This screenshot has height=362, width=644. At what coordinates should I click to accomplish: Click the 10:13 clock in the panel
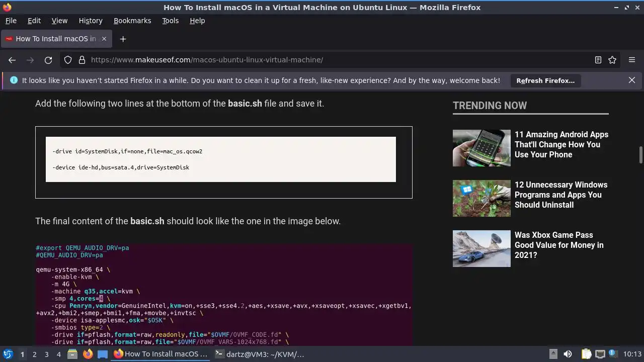[x=632, y=354]
